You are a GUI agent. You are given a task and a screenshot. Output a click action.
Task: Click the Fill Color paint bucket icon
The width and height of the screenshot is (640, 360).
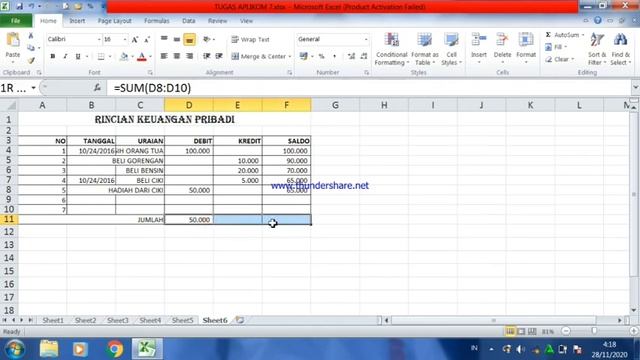click(x=124, y=57)
